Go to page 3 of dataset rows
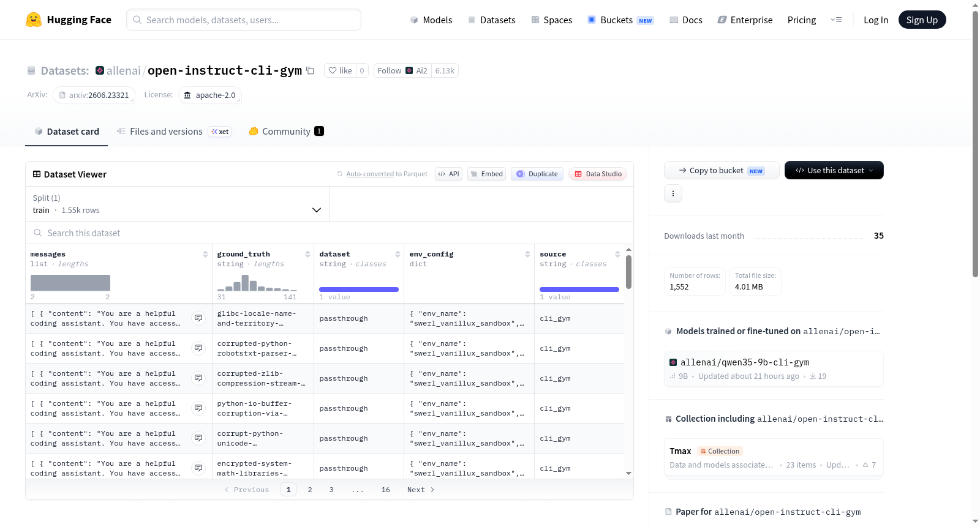 (331, 490)
